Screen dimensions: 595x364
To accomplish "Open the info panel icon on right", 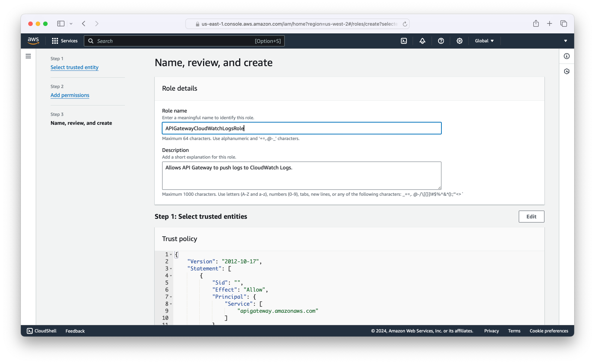I will (567, 56).
